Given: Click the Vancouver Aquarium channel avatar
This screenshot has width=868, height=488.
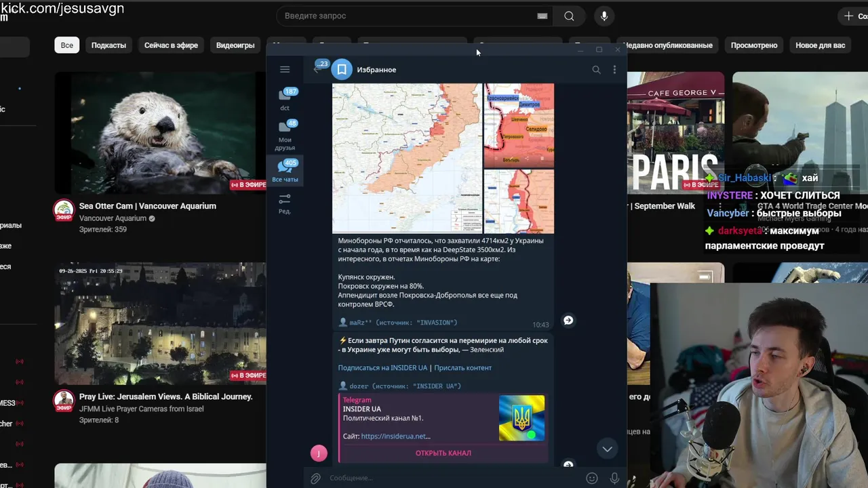Looking at the screenshot, I should click(64, 209).
